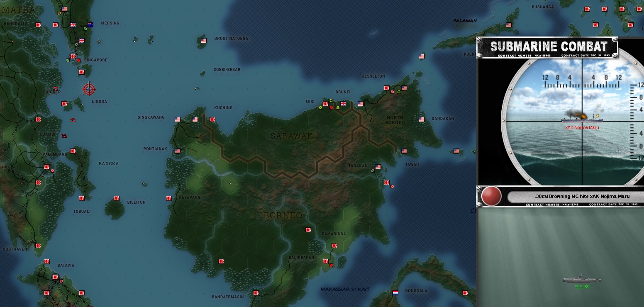Screen dimensions: 644x307
Task: Click the '.30cal Browning MG hits xAK Nojima Maru' message
Action: tap(582, 196)
